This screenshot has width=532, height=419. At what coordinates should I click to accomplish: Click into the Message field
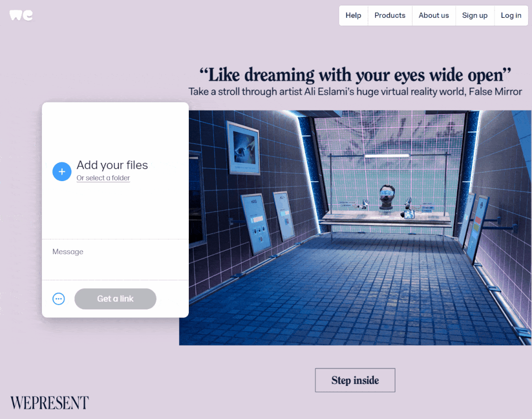pyautogui.click(x=115, y=260)
